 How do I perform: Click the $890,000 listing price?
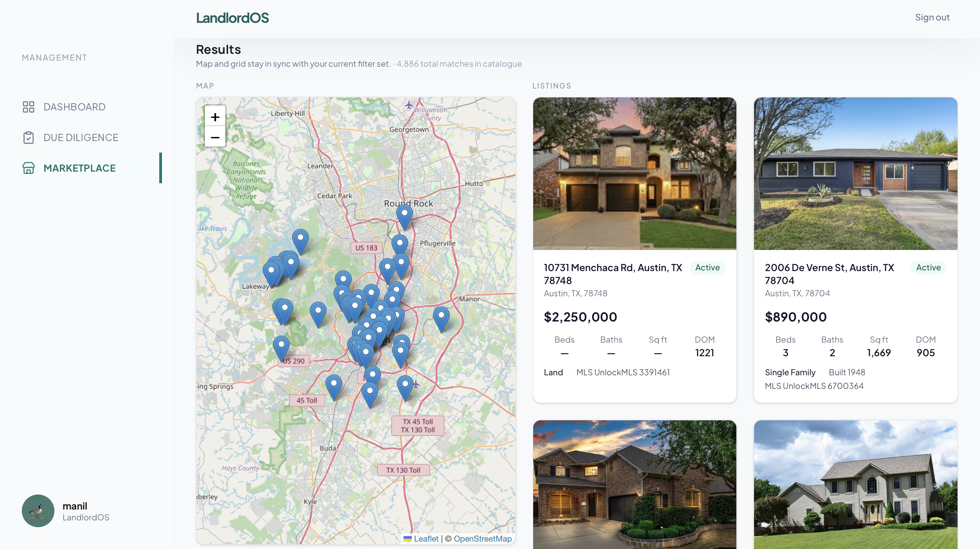coord(796,317)
